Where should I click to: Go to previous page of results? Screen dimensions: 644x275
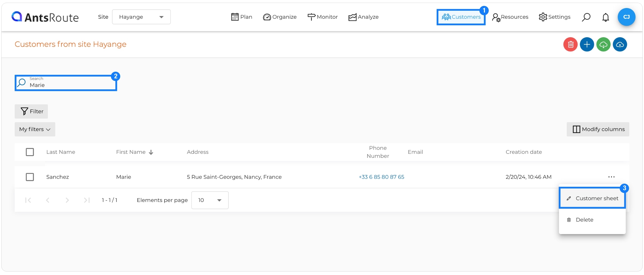pos(48,200)
